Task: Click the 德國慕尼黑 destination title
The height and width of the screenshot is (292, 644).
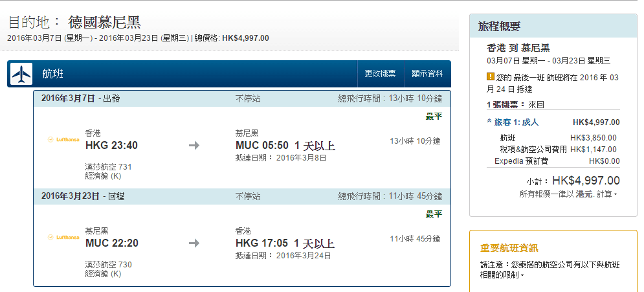Action: (x=104, y=23)
